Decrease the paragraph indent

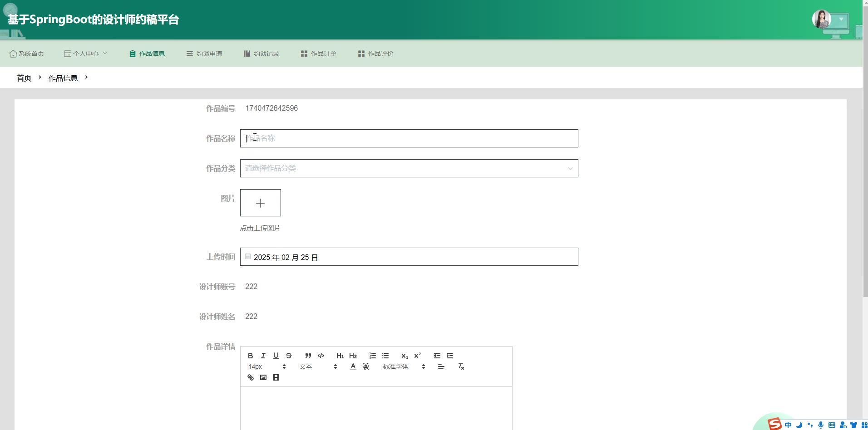tap(437, 356)
